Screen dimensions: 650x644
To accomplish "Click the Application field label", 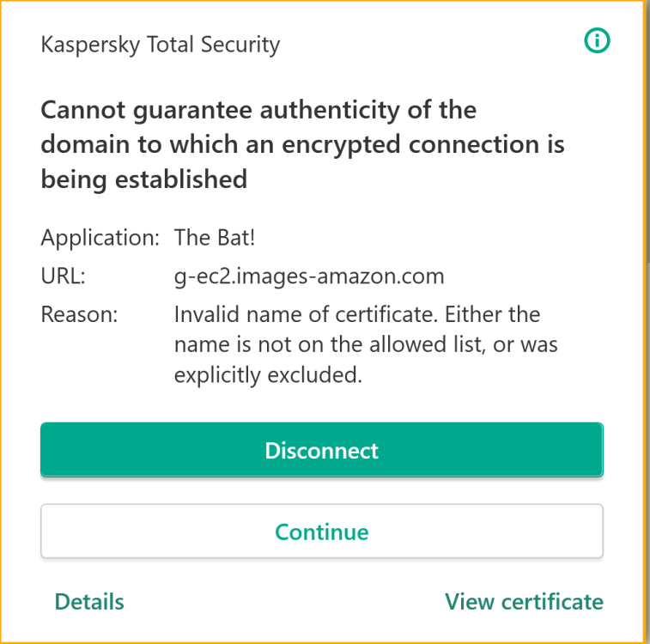I will pos(100,238).
